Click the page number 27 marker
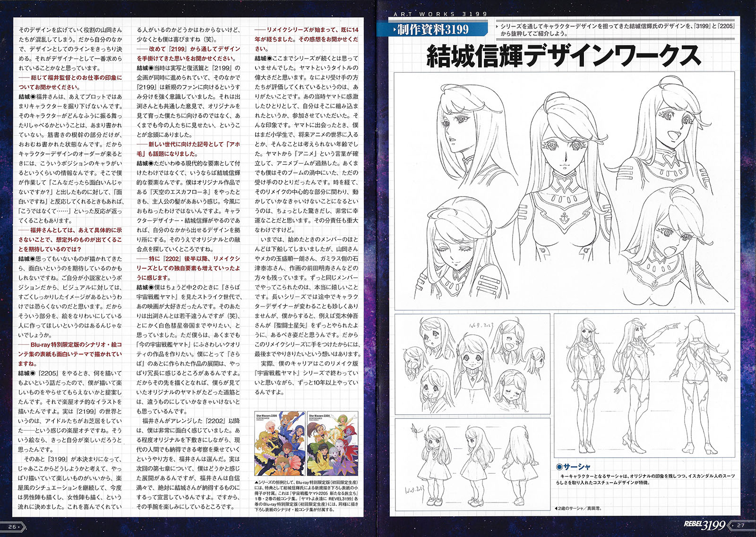This screenshot has height=537, width=756. click(x=740, y=525)
